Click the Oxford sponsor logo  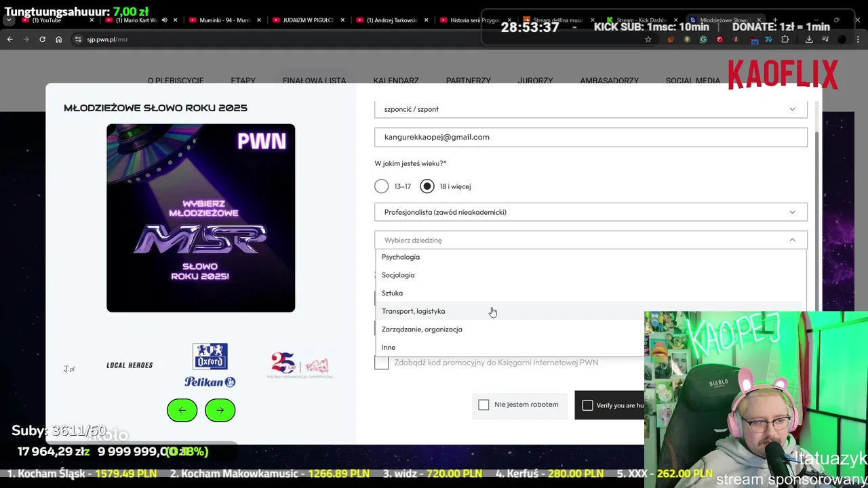(x=210, y=357)
